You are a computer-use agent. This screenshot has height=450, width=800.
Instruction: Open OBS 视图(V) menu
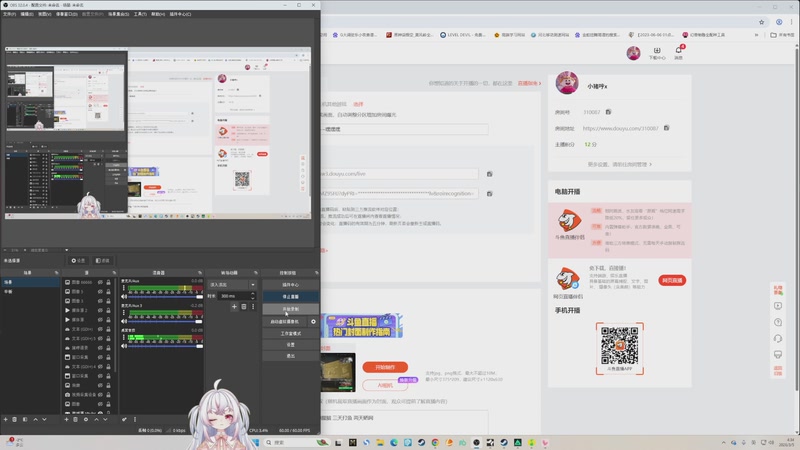(44, 14)
